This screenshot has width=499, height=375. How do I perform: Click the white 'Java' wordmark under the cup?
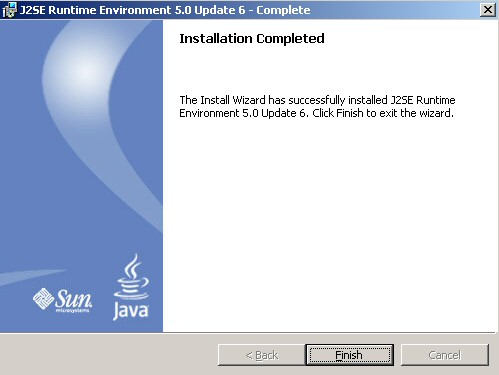click(x=131, y=311)
